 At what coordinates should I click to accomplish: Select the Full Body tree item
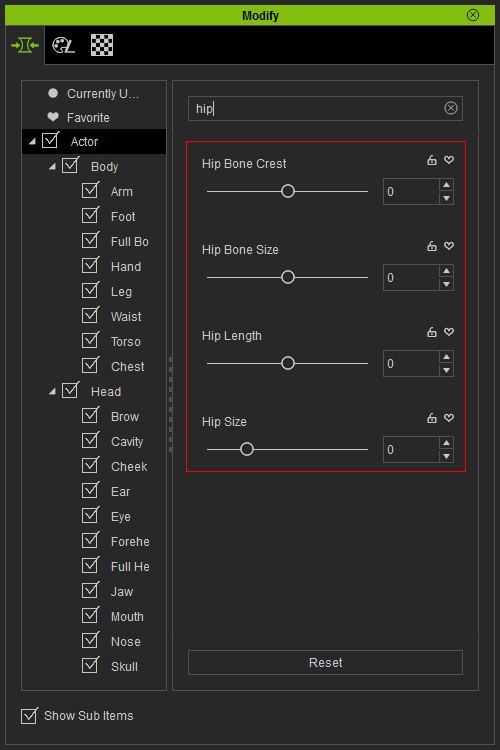tap(130, 242)
